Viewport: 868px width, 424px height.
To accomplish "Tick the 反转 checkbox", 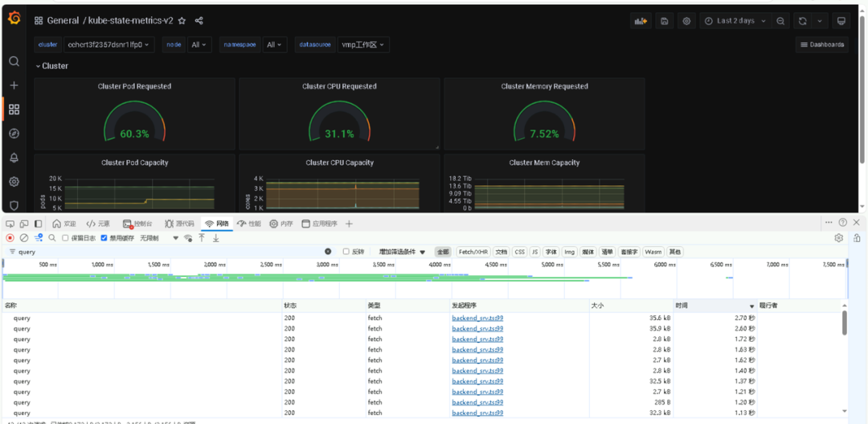I will tap(346, 252).
